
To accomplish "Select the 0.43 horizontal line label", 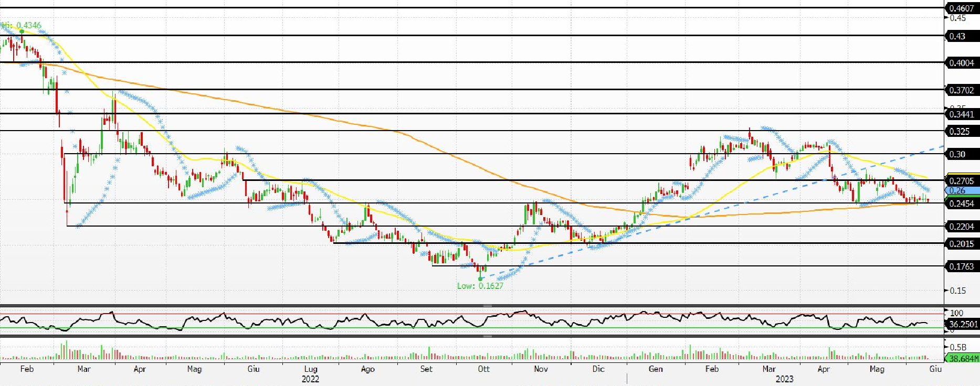I will pyautogui.click(x=962, y=36).
